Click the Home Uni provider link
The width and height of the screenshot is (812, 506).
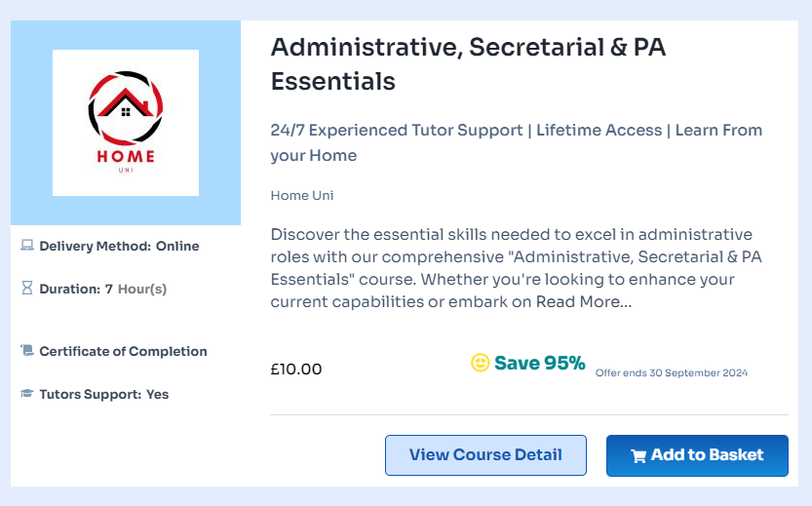302,195
